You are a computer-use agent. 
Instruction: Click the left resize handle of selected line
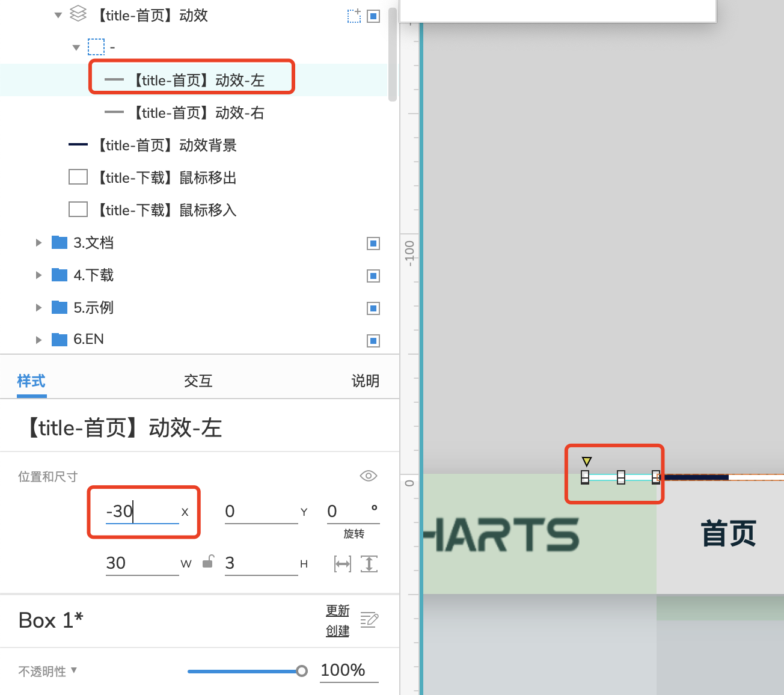pos(585,477)
